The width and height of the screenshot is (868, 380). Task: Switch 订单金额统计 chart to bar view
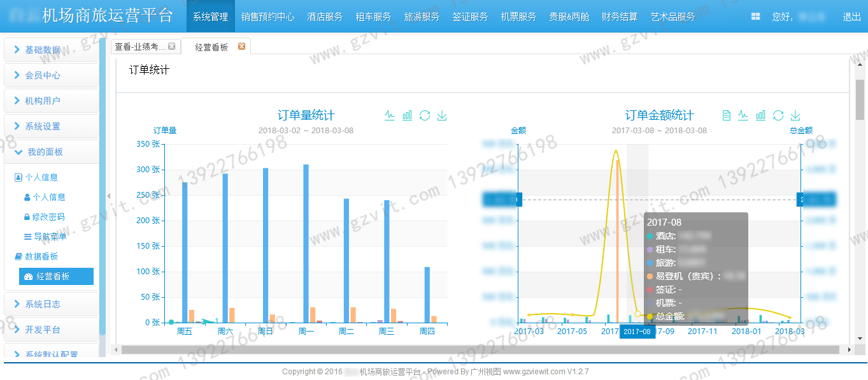coord(760,115)
